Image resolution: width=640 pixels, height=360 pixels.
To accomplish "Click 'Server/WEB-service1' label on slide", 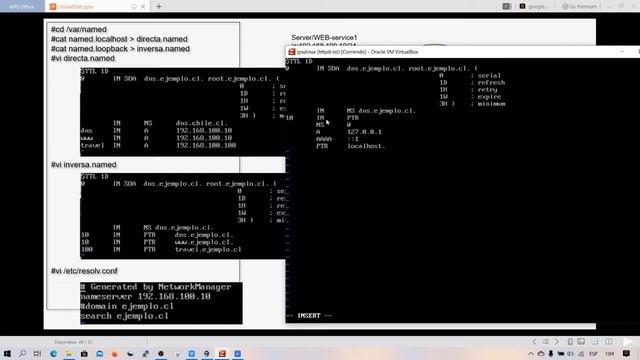I will click(324, 38).
